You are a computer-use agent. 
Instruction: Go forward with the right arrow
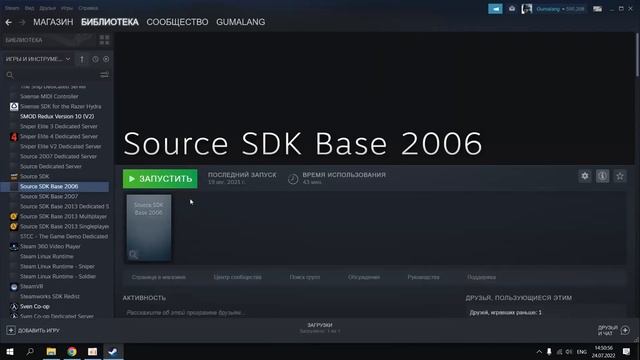[x=22, y=22]
